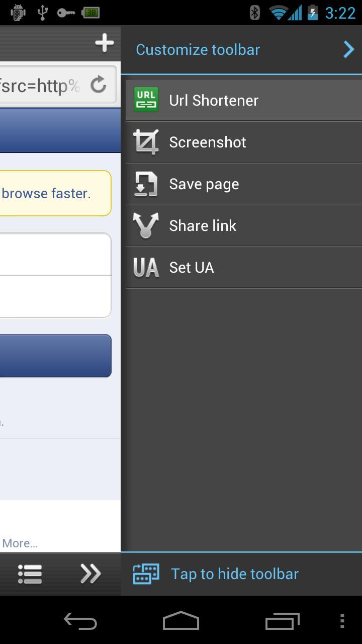Expand Customize toolbar via the blue chevron
This screenshot has width=362, height=644.
pos(348,49)
